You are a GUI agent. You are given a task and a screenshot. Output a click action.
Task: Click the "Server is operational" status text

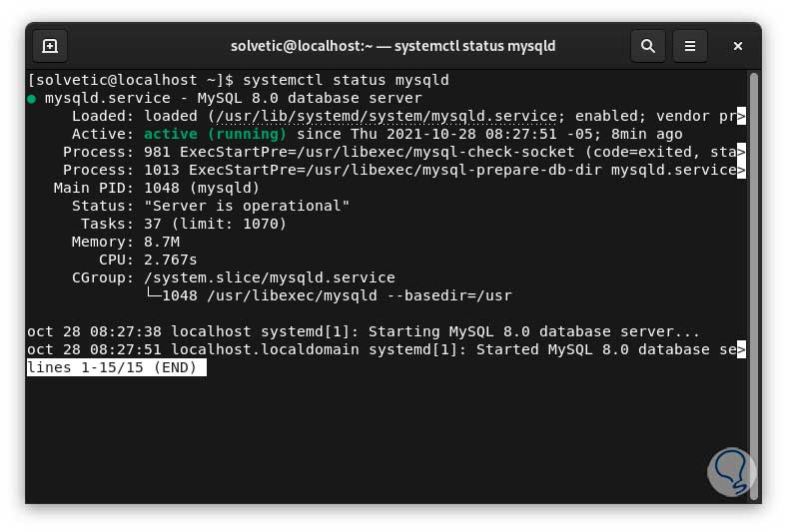(x=247, y=206)
